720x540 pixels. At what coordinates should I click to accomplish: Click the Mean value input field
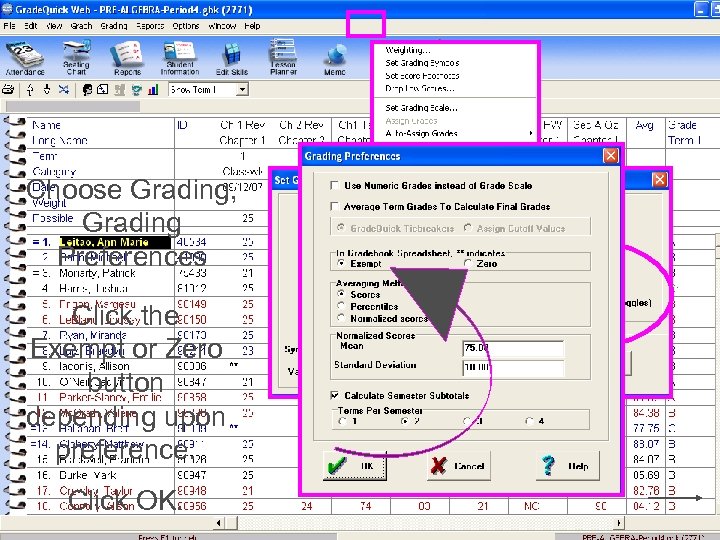click(513, 348)
